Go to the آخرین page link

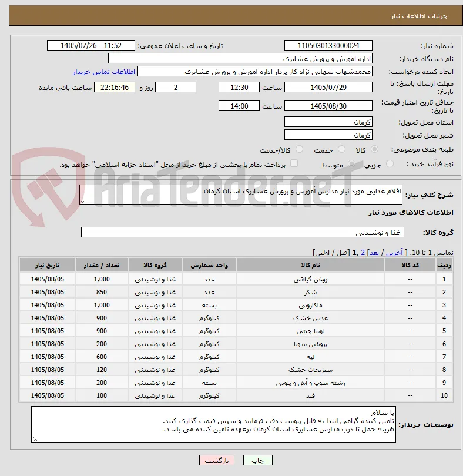click(x=394, y=253)
